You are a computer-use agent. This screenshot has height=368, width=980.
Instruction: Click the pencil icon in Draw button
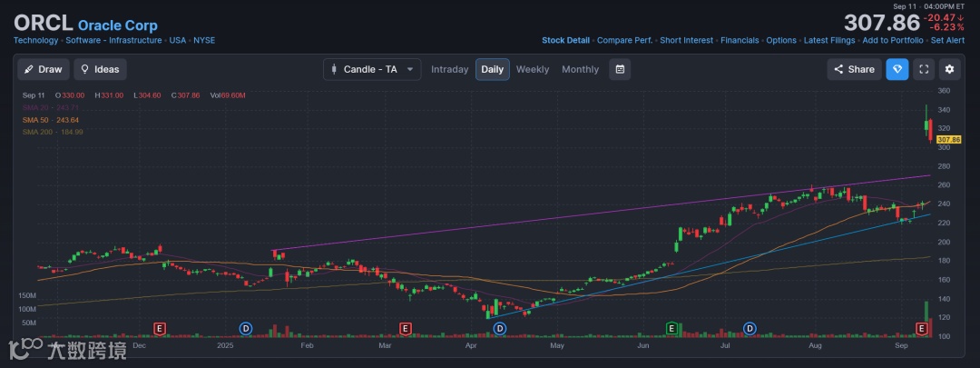coord(29,69)
